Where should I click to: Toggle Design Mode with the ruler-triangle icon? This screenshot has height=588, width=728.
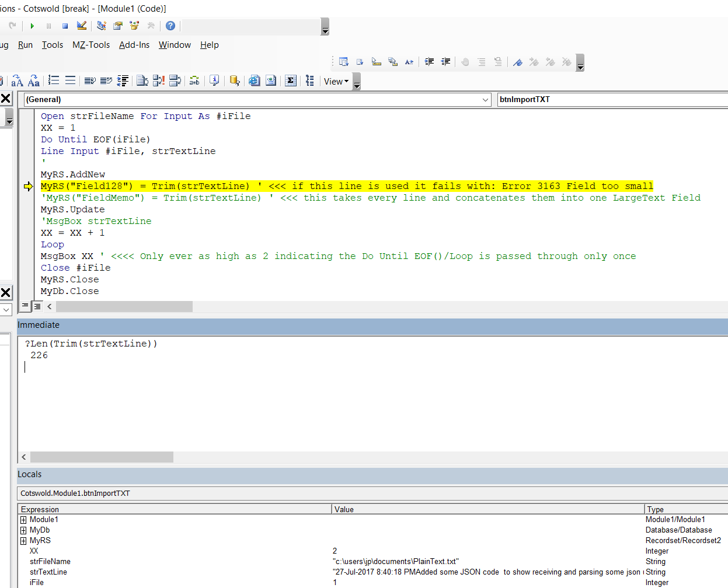point(82,26)
